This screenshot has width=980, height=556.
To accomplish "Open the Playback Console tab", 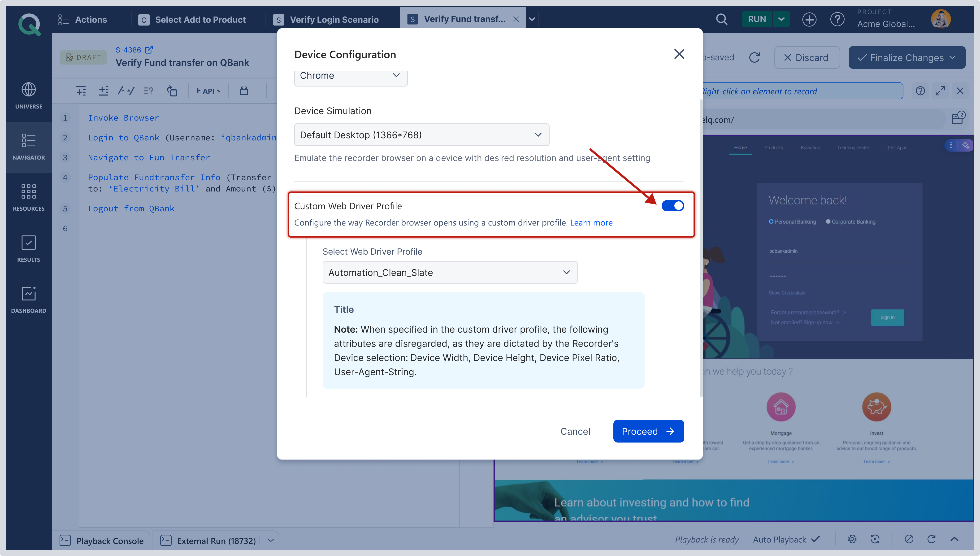I will coord(102,540).
